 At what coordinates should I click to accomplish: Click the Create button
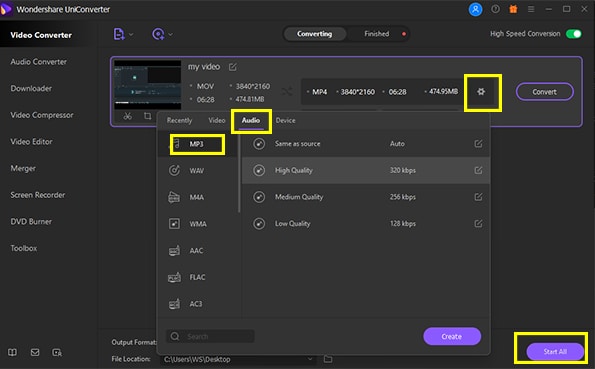point(452,336)
